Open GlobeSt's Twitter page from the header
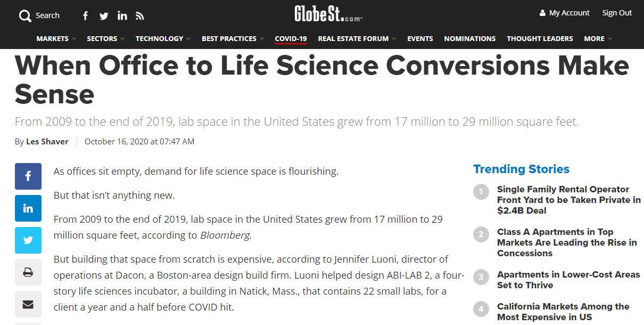 104,16
